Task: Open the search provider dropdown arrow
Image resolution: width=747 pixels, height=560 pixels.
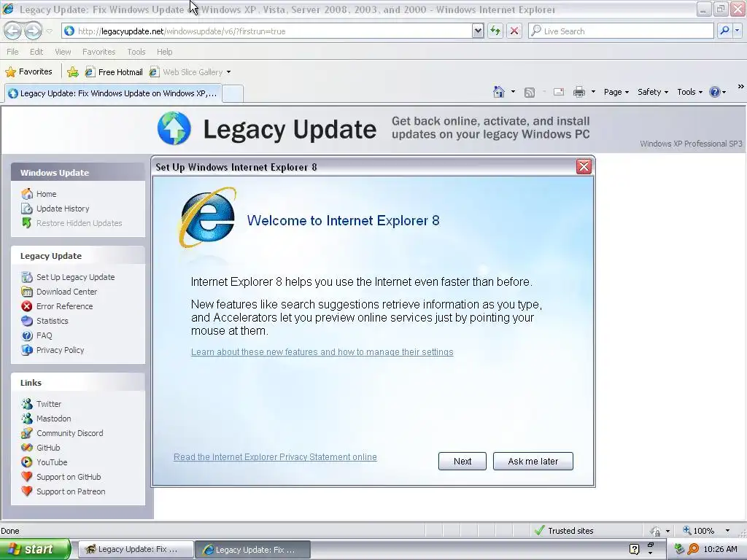Action: click(x=737, y=31)
